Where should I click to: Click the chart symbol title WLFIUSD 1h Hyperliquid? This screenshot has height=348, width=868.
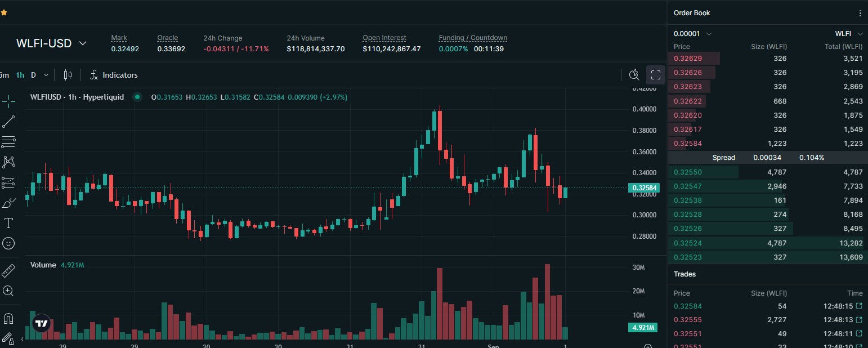tap(77, 97)
